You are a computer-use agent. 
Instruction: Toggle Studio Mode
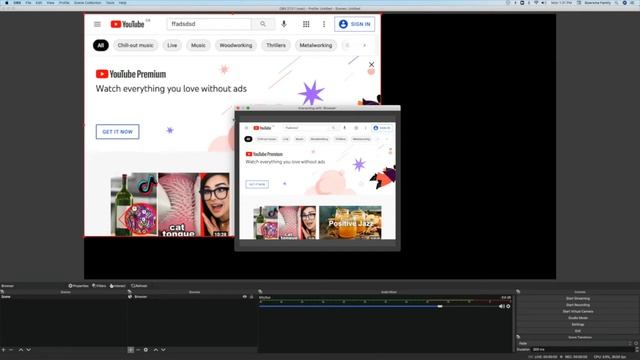(x=578, y=318)
